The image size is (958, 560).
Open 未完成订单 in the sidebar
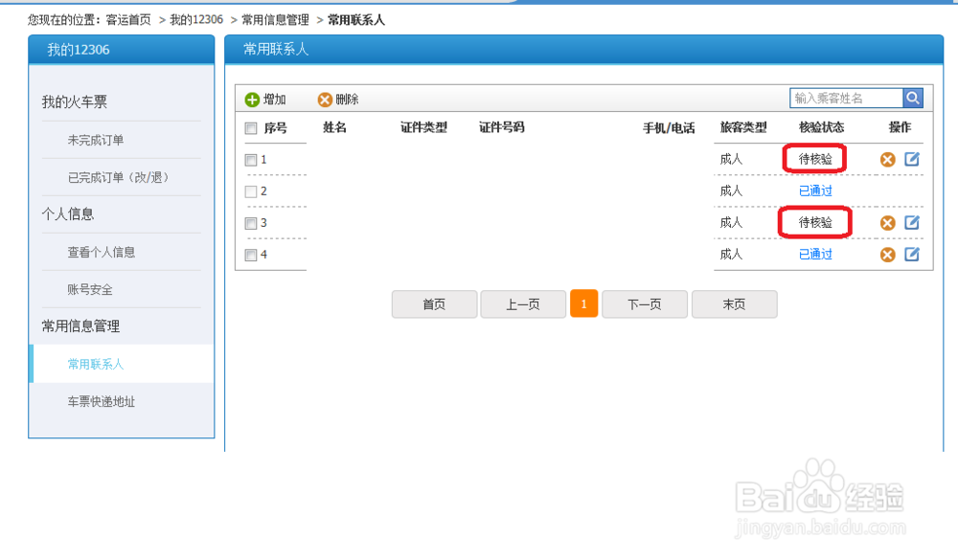[x=96, y=140]
